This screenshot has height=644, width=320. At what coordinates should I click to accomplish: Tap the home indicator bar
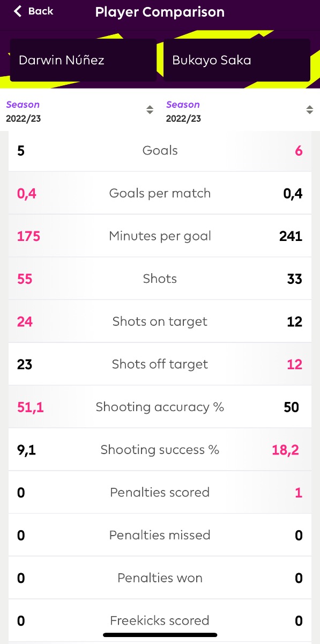pos(160,635)
